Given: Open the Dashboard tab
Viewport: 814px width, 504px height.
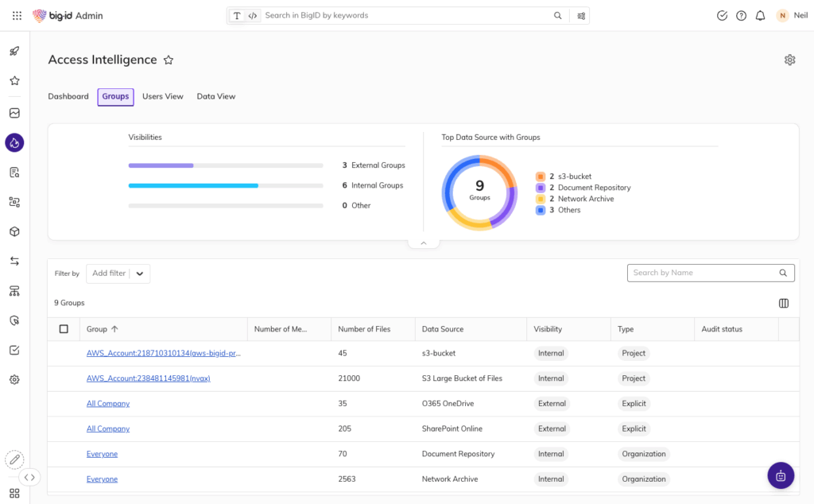Looking at the screenshot, I should (x=68, y=96).
